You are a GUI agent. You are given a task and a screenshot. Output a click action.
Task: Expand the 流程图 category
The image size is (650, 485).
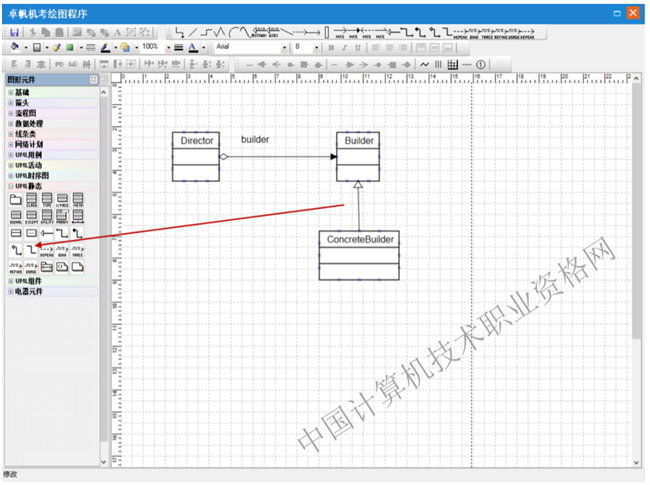[11, 113]
